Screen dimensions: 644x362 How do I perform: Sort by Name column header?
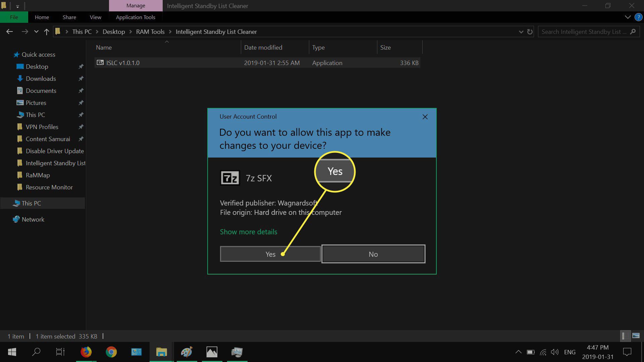coord(167,47)
